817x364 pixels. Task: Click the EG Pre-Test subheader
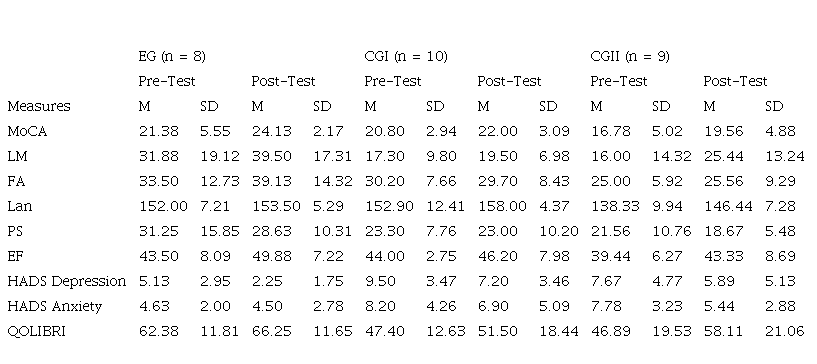(167, 81)
